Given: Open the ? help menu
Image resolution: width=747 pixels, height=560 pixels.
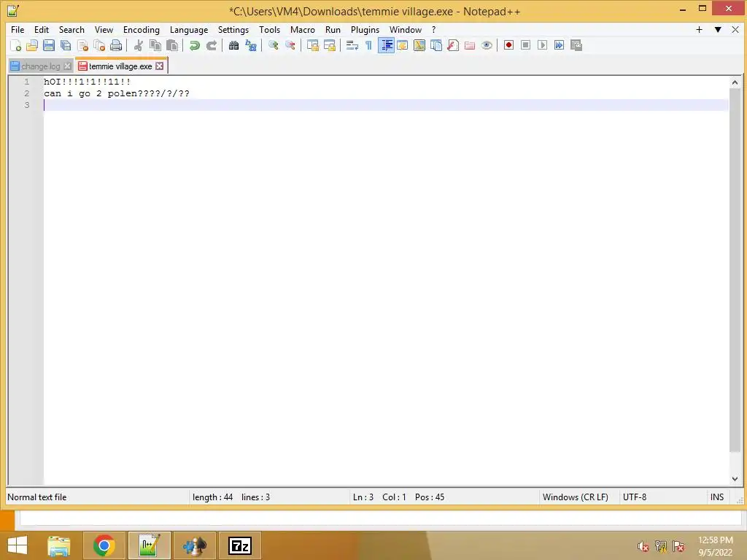Looking at the screenshot, I should (x=433, y=29).
